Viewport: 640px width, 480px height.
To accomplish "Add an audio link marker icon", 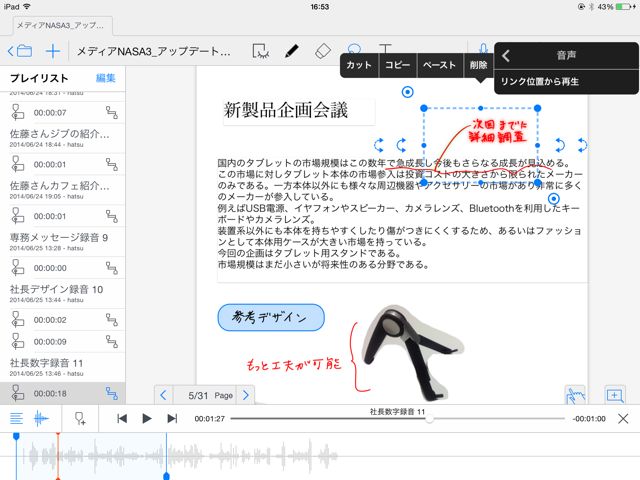I will (x=80, y=418).
